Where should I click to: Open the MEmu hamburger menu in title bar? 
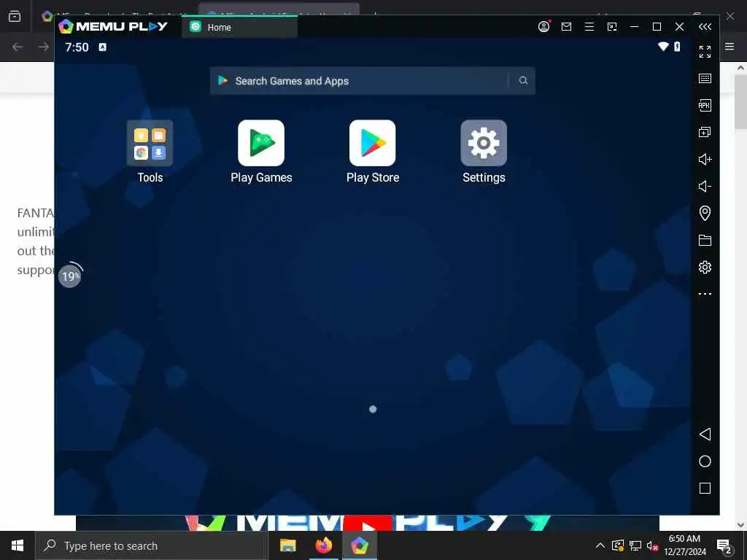(x=589, y=27)
